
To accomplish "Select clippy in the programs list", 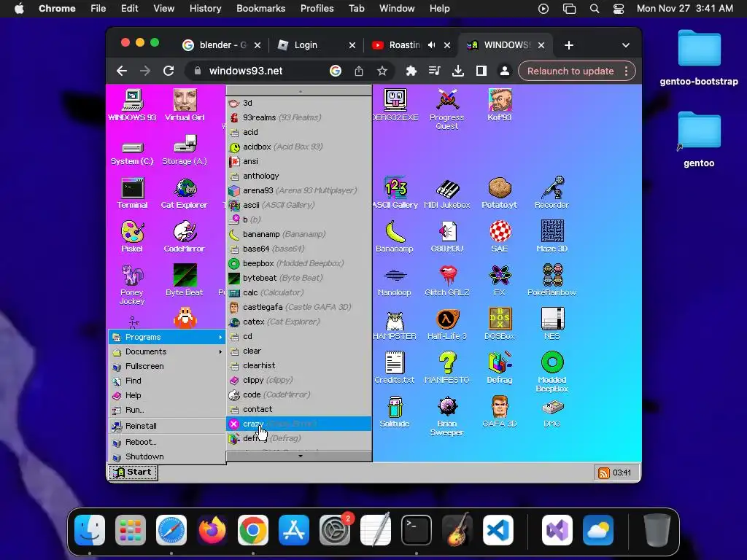I will [x=298, y=381].
